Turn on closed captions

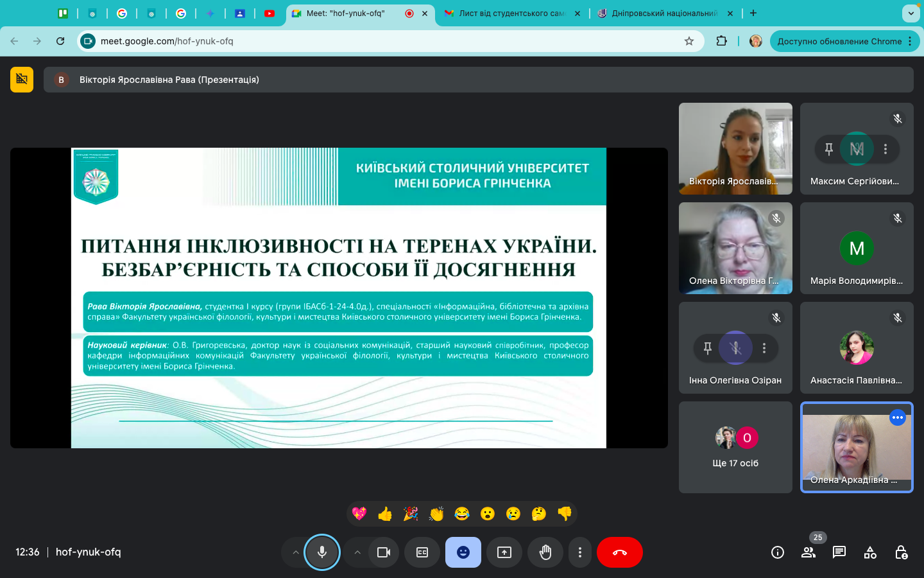(x=422, y=552)
